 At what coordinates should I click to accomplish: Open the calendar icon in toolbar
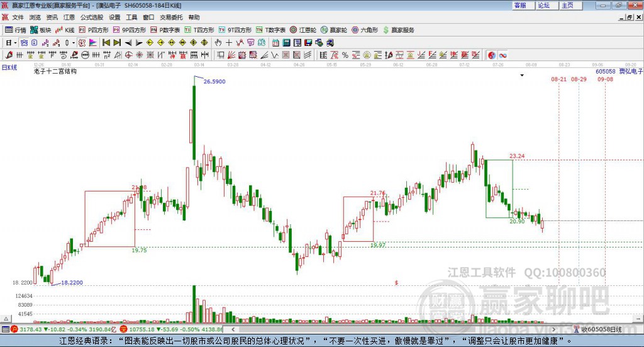[275, 43]
